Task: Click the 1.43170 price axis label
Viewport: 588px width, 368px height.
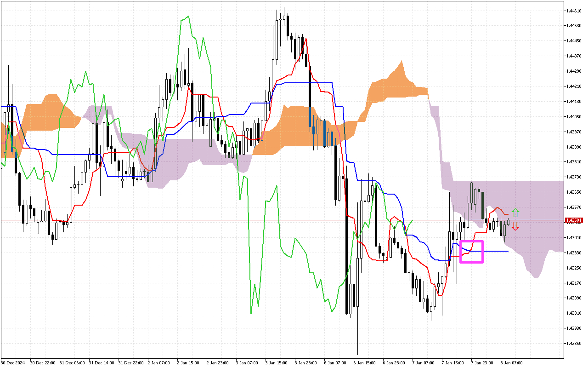Action: (574, 283)
